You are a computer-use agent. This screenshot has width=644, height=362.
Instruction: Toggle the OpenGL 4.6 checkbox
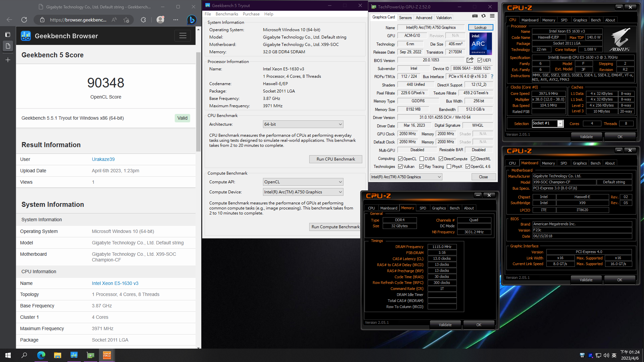(x=468, y=167)
